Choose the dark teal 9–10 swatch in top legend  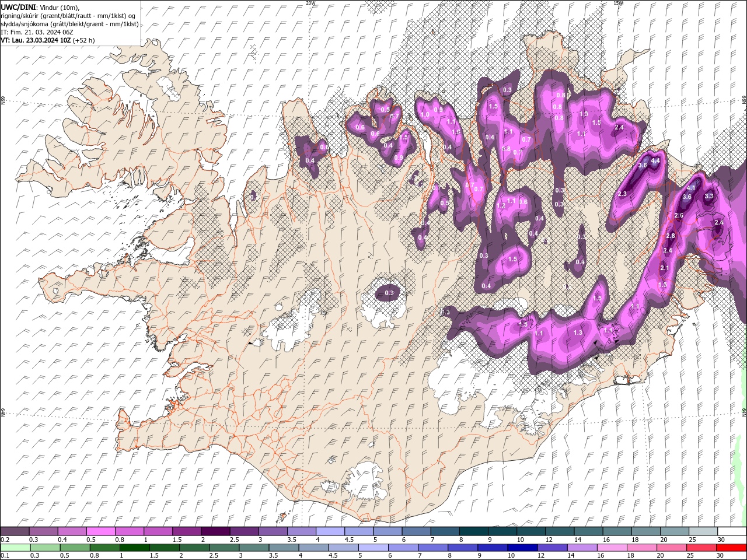[x=502, y=531]
